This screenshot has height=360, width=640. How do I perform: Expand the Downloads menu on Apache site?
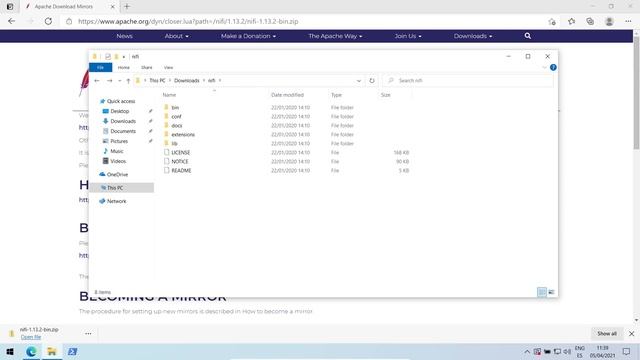[473, 36]
